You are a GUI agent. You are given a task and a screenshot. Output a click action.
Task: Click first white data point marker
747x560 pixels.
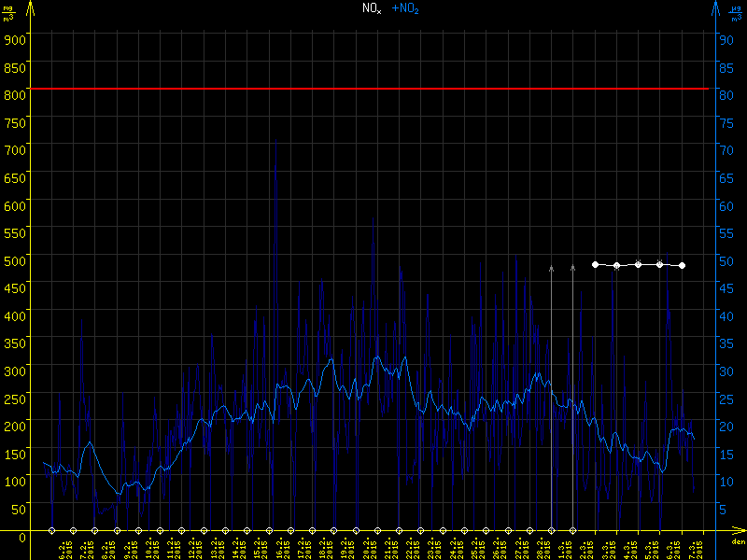coord(595,264)
